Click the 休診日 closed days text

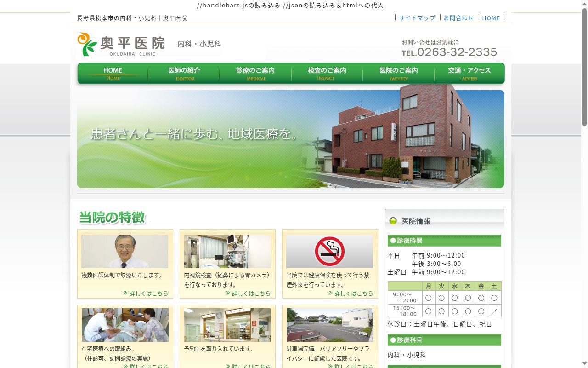[x=440, y=324]
